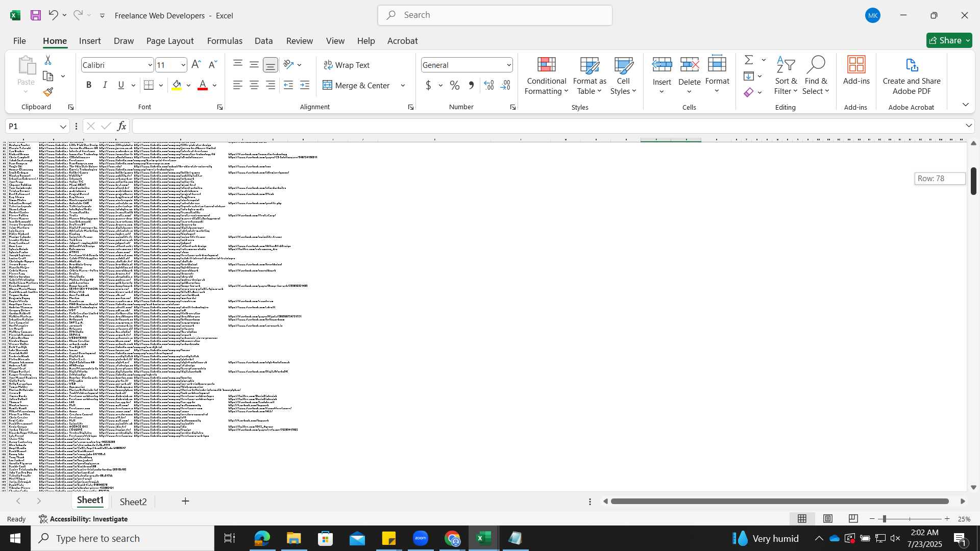Toggle Underline formatting
Viewport: 980px width, 551px height.
[121, 85]
